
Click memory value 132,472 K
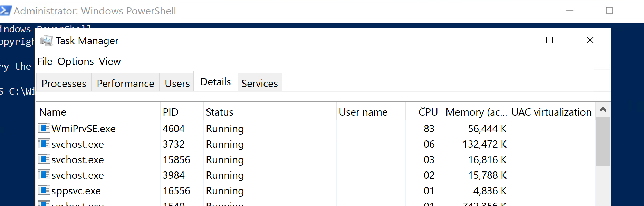pyautogui.click(x=484, y=144)
